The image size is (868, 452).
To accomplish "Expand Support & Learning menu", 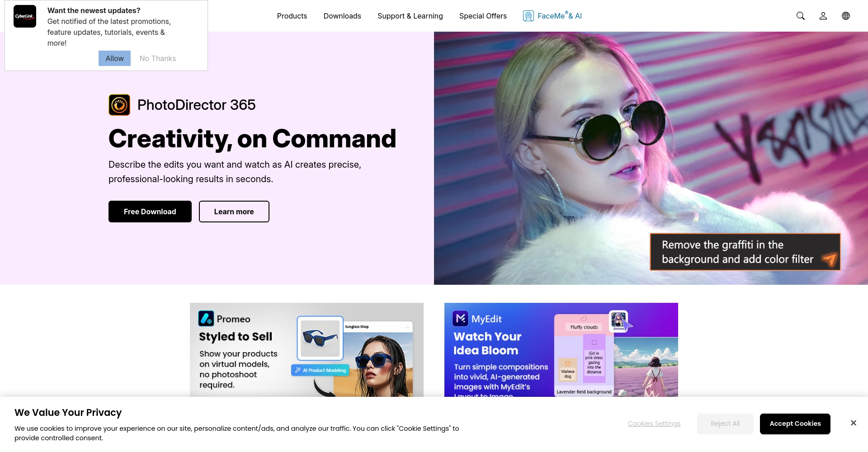I will click(410, 16).
